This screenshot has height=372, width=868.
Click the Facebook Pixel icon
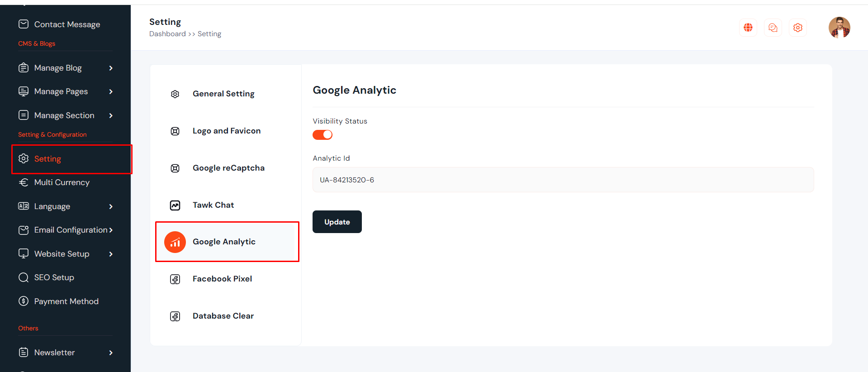pyautogui.click(x=175, y=279)
